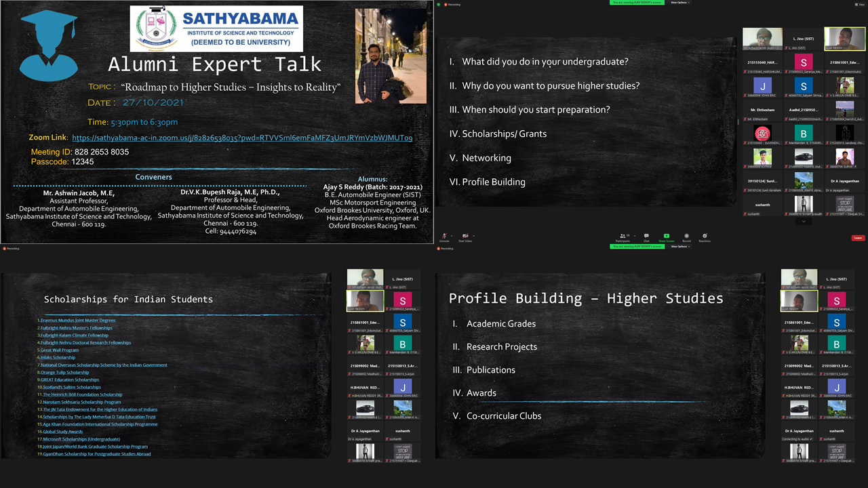
Task: Open Erasmus Mundus Joint Master Degrees link
Action: (x=77, y=320)
